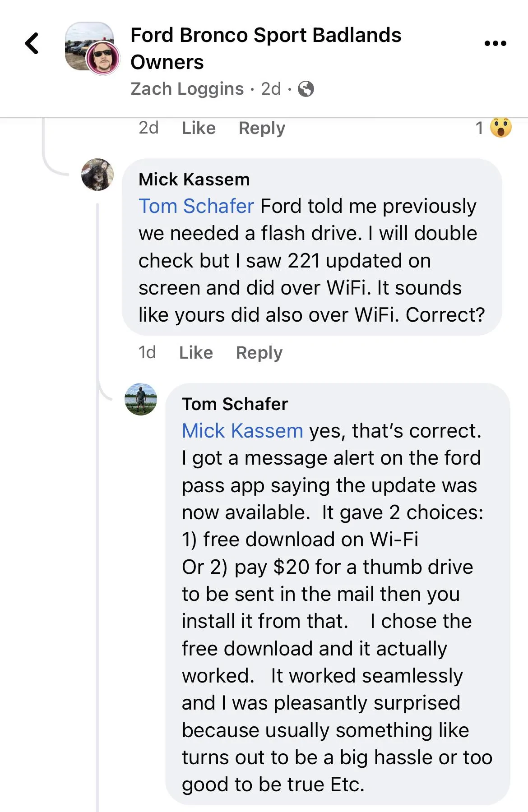
Task: Open the three-dot options menu
Action: 495,43
